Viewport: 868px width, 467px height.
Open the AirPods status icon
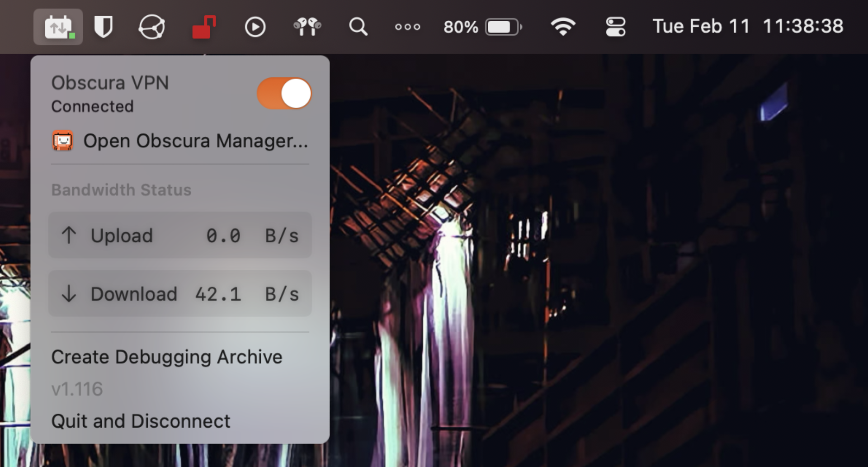pos(307,27)
